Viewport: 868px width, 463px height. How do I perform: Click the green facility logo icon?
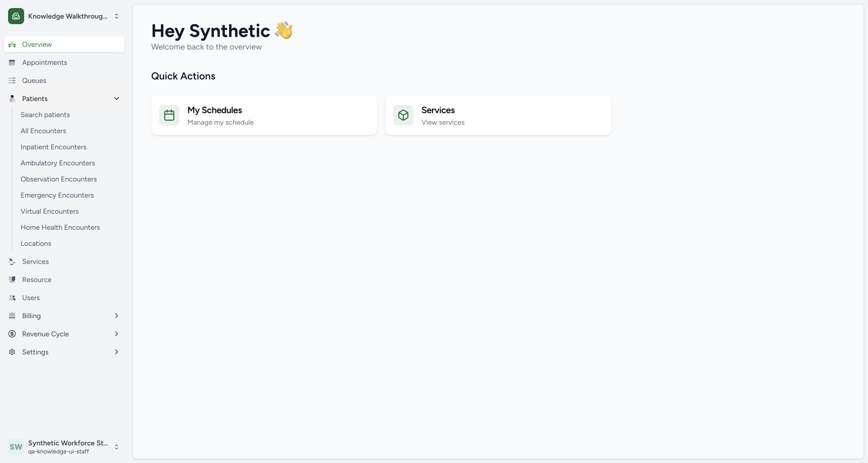pyautogui.click(x=16, y=16)
